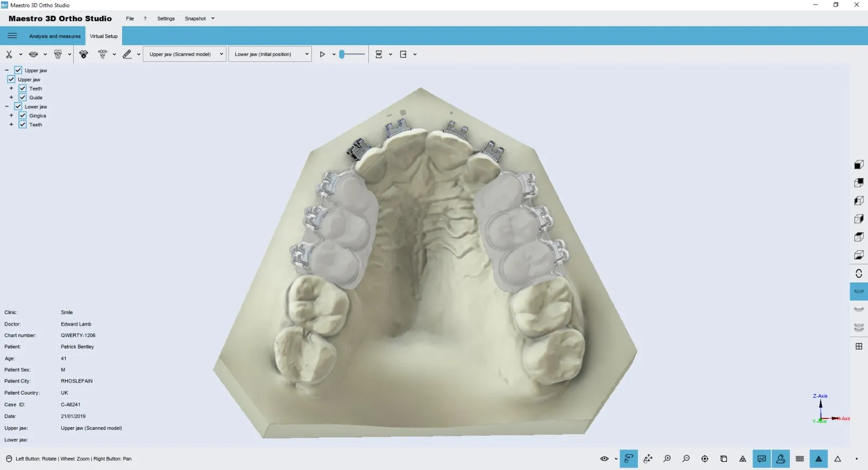Select the scissors cut tool
868x470 pixels.
[x=9, y=54]
